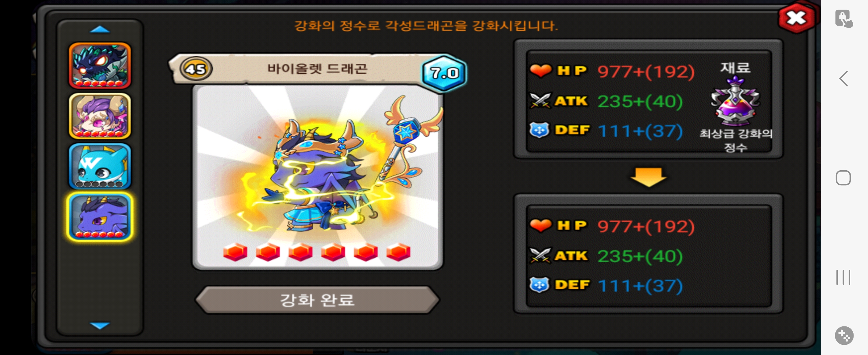This screenshot has width=868, height=355.
Task: Open Android recent apps button
Action: tap(843, 277)
